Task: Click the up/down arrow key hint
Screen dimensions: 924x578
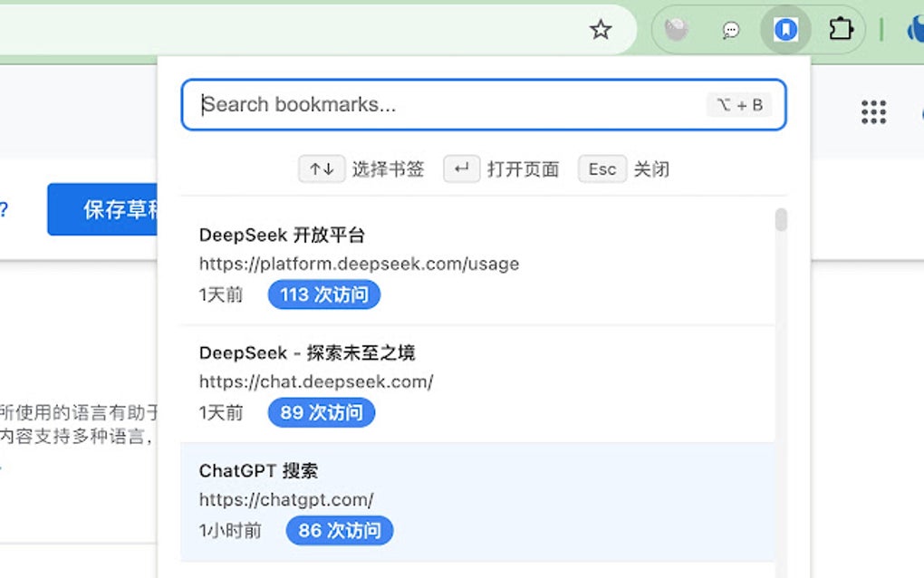Action: tap(322, 169)
